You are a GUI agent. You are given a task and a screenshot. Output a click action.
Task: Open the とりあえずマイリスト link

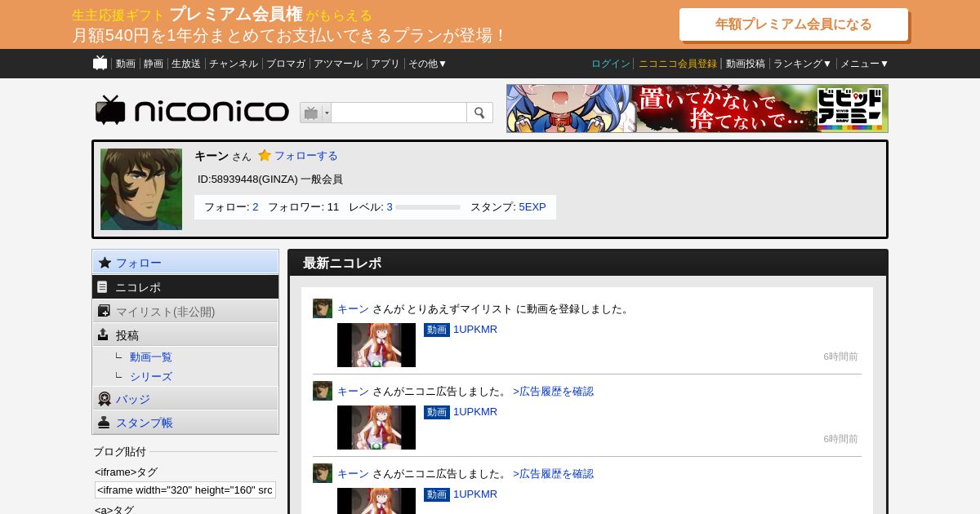[460, 309]
